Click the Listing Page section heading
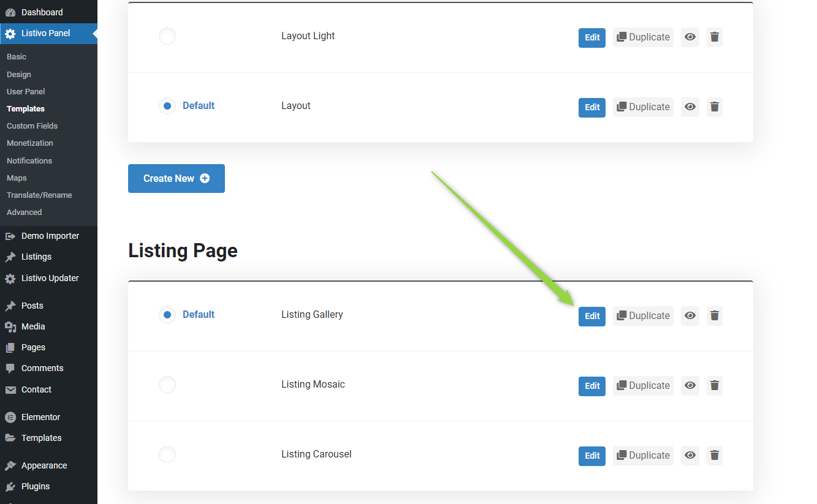 183,250
